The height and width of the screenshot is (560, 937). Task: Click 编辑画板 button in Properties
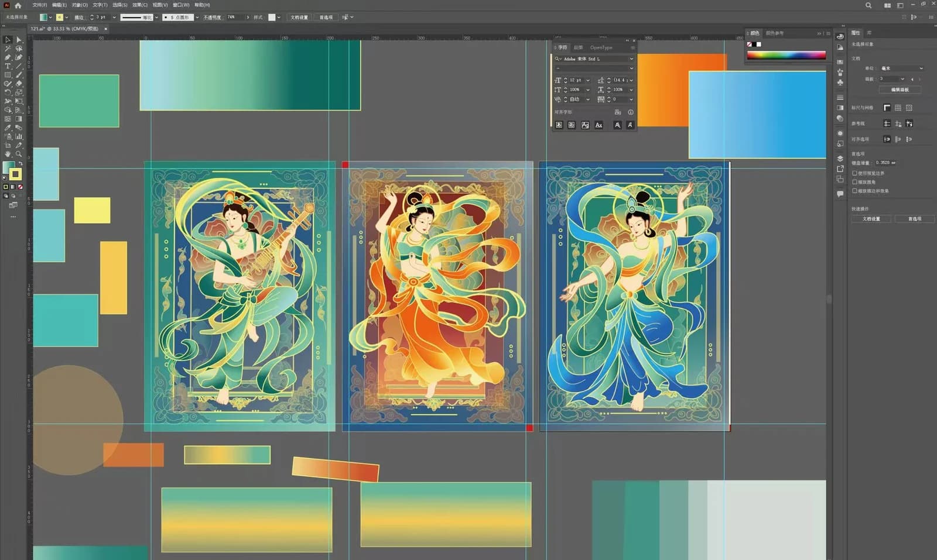900,90
